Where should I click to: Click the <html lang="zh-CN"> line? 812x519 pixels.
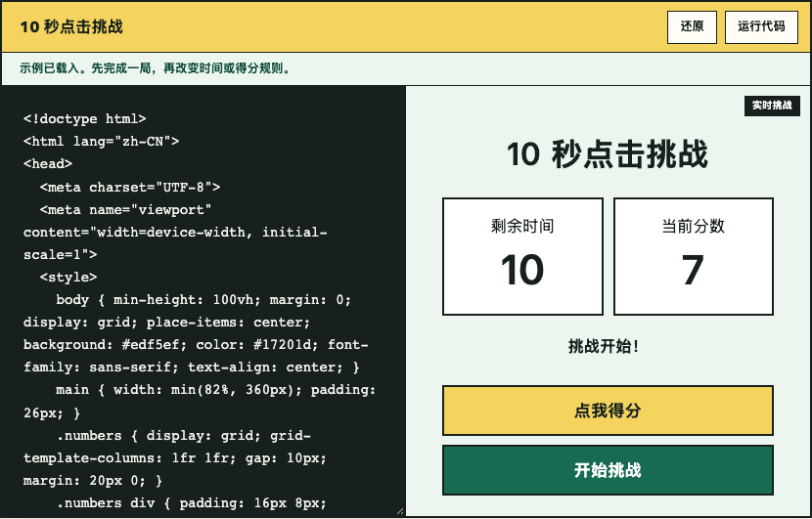pos(101,142)
